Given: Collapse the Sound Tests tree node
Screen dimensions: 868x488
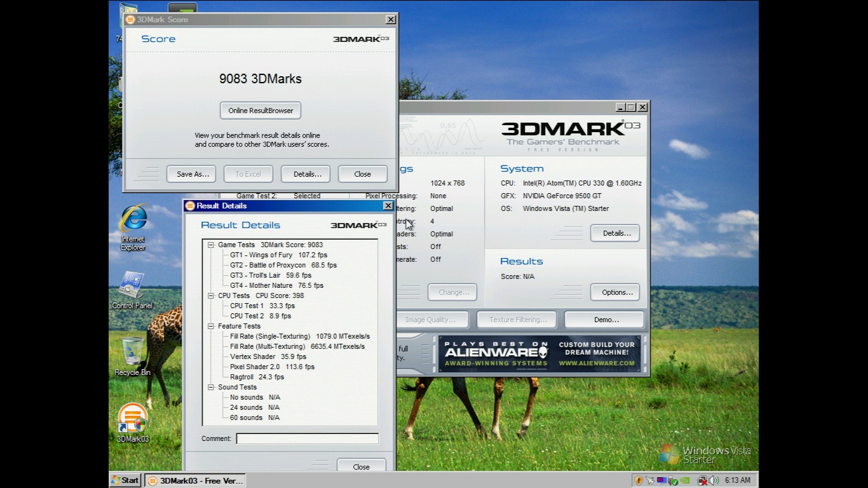Looking at the screenshot, I should click(211, 387).
